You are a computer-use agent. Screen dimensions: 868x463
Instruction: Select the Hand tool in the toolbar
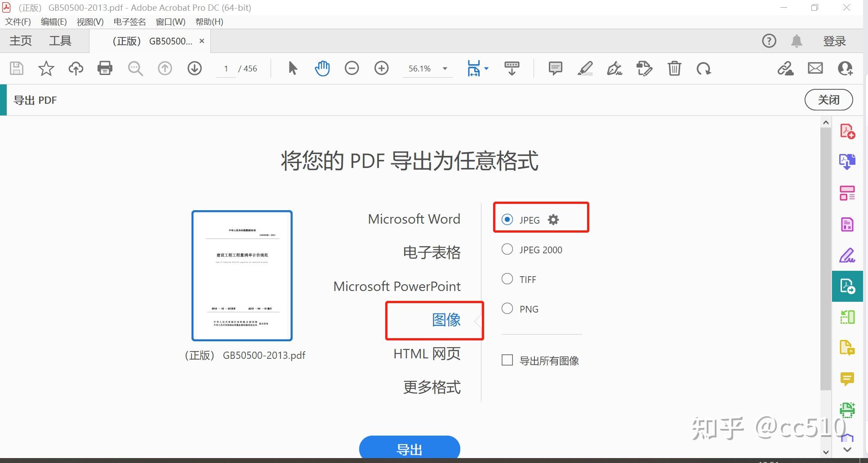[x=322, y=68]
